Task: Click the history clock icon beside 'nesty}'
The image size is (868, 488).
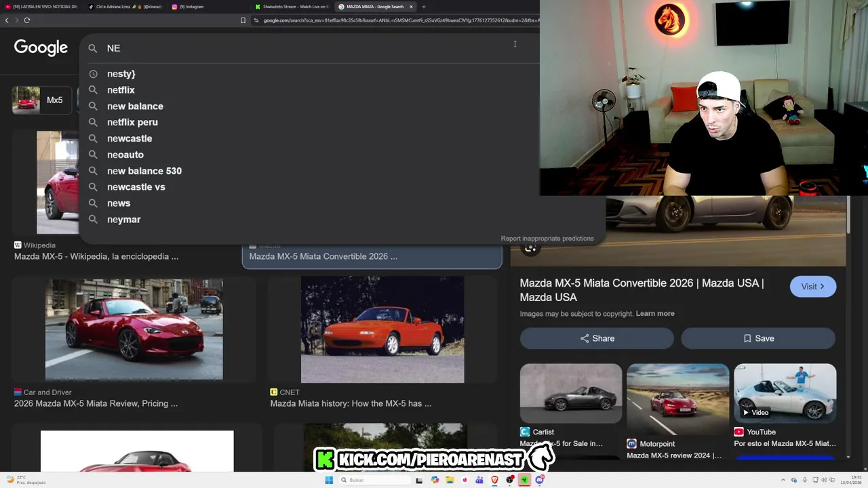Action: click(x=94, y=74)
